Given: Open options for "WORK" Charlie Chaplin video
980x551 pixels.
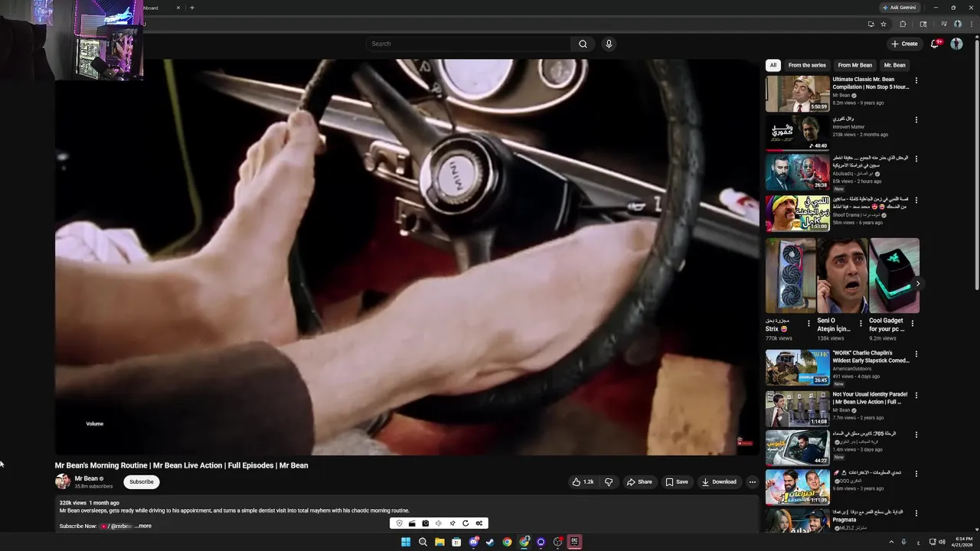Looking at the screenshot, I should click(x=916, y=354).
